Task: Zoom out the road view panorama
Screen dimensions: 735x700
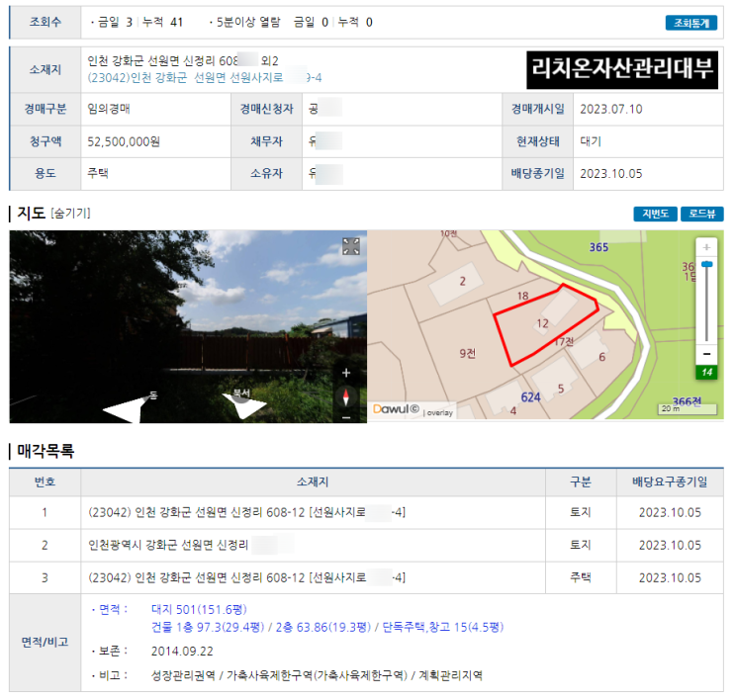Action: [x=346, y=417]
